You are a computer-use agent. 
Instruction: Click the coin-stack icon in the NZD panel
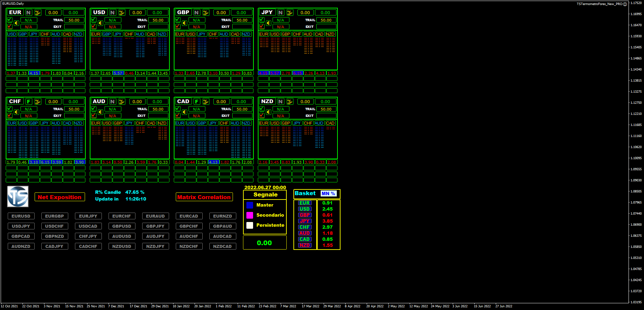tap(290, 101)
